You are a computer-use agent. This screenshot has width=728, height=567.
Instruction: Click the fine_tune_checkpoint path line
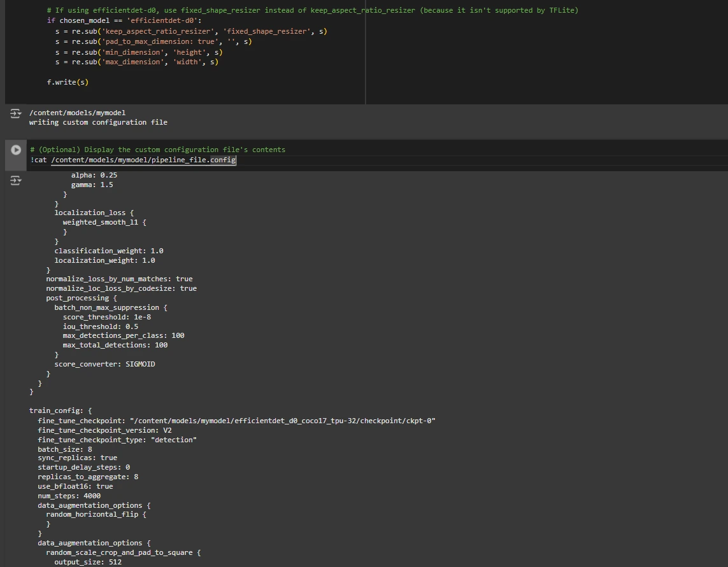point(236,421)
